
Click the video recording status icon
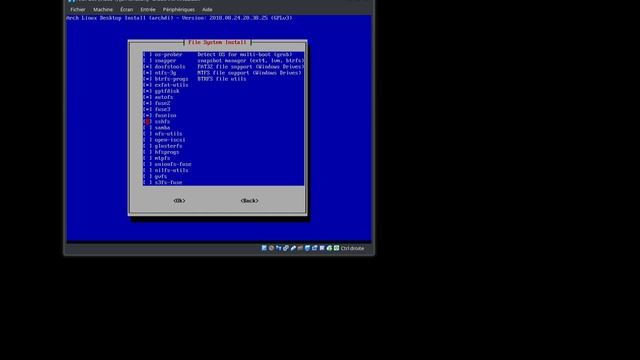(x=314, y=248)
